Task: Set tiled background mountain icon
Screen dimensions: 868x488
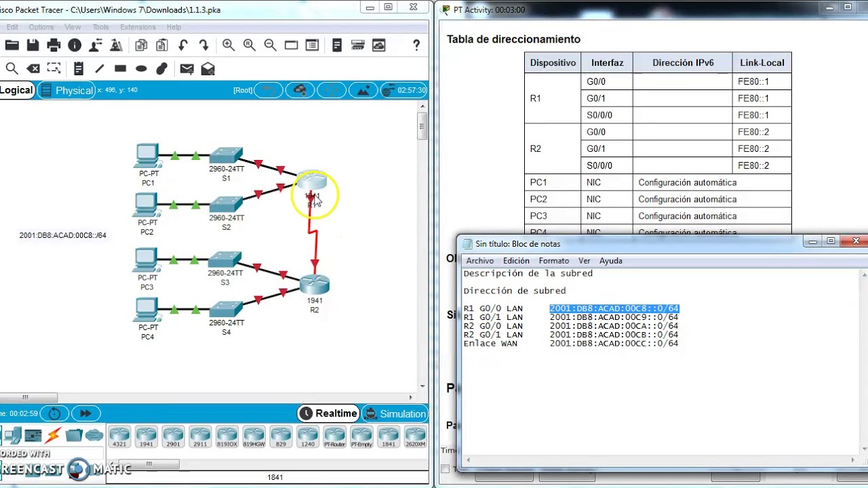Action: pyautogui.click(x=364, y=90)
